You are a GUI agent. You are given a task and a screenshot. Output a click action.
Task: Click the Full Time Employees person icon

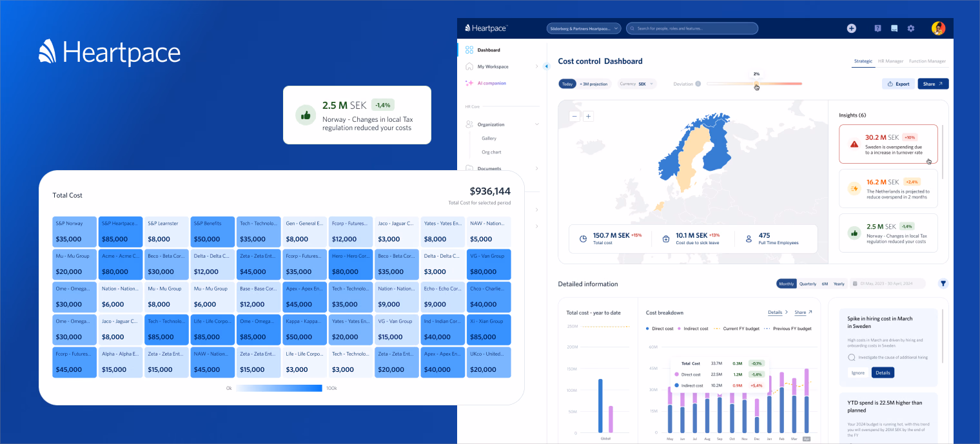pyautogui.click(x=749, y=239)
